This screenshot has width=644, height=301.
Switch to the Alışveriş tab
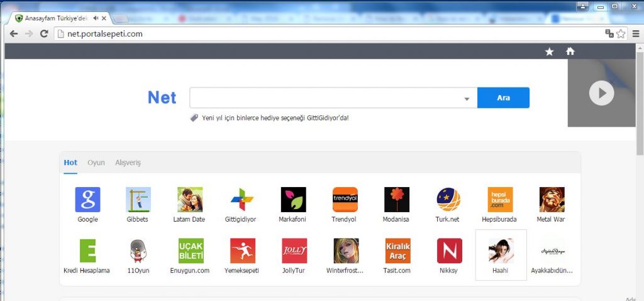point(128,163)
